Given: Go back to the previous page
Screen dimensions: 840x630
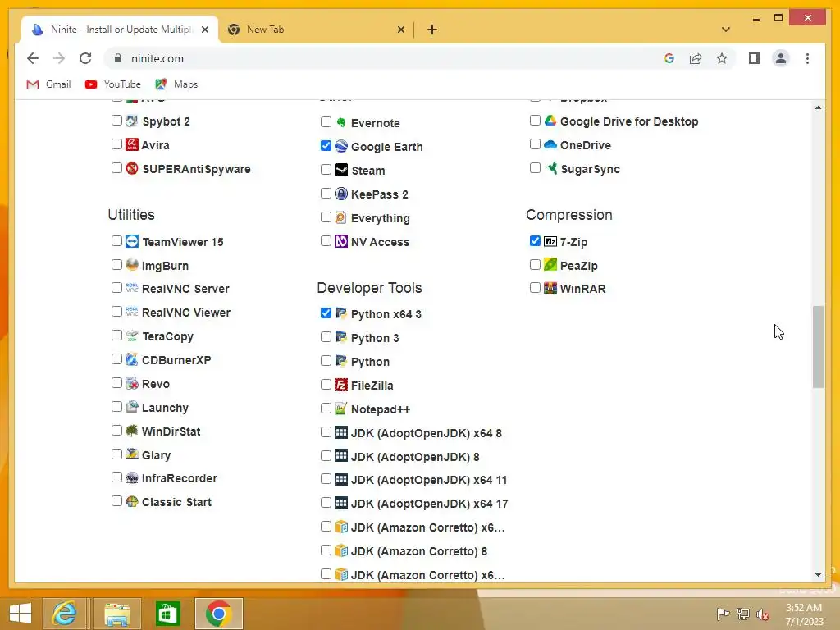Looking at the screenshot, I should [33, 58].
